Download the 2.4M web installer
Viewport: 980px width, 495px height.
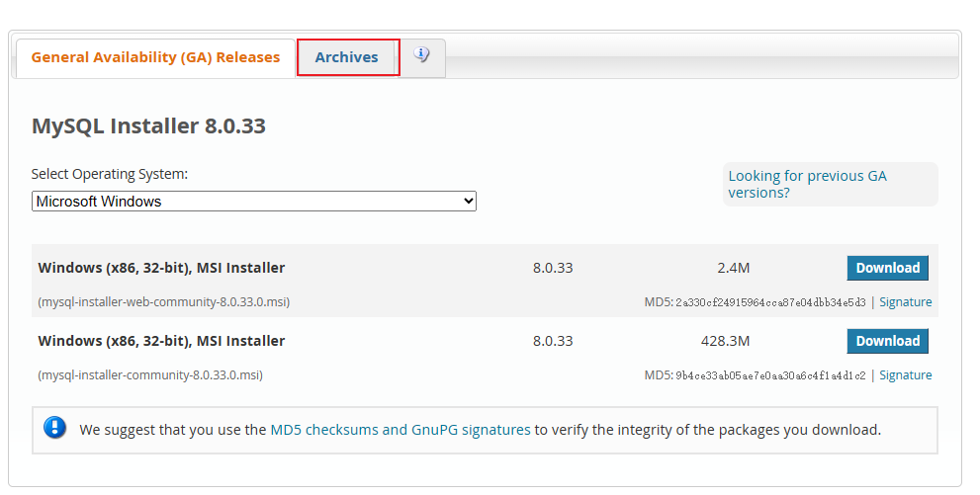pos(887,268)
